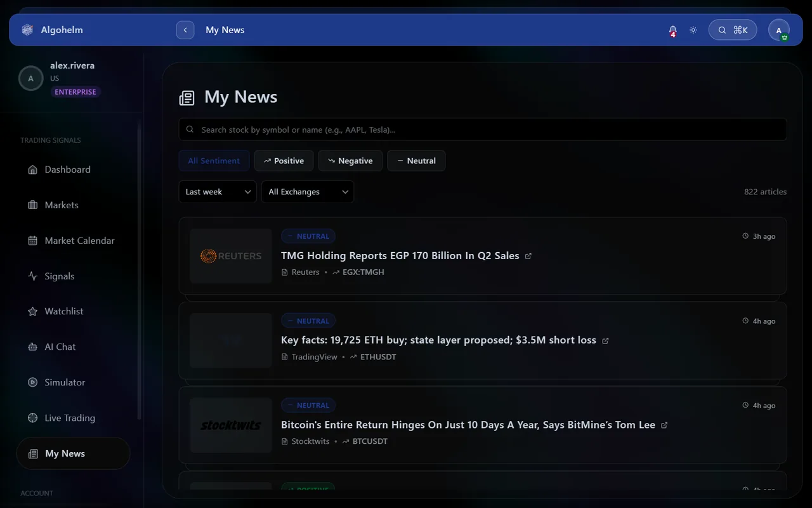Viewport: 812px width, 508px height.
Task: Open TMG Holding Reports article headline
Action: [400, 255]
